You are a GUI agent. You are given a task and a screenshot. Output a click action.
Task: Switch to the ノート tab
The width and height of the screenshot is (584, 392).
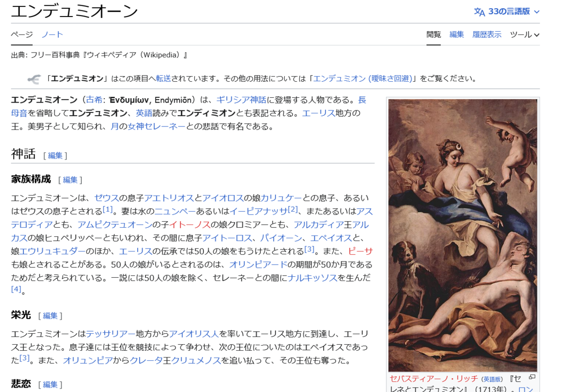pos(52,35)
